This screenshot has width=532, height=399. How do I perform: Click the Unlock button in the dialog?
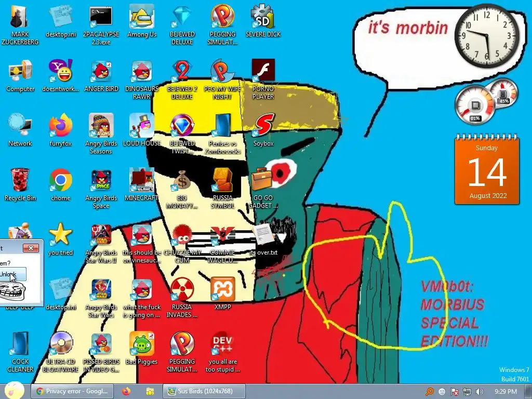coord(12,274)
